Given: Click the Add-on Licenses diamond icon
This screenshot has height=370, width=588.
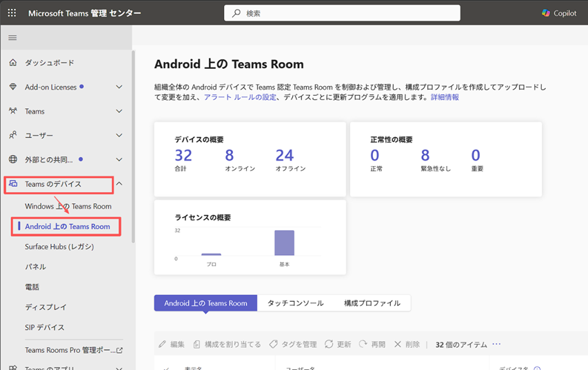Looking at the screenshot, I should coord(12,87).
